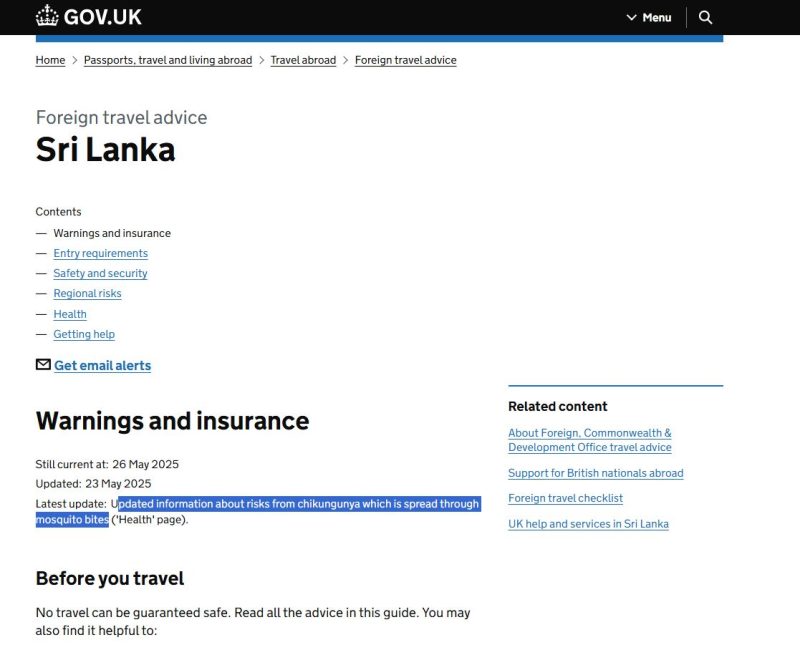Open UK help and services in Sri Lanka

pos(588,524)
